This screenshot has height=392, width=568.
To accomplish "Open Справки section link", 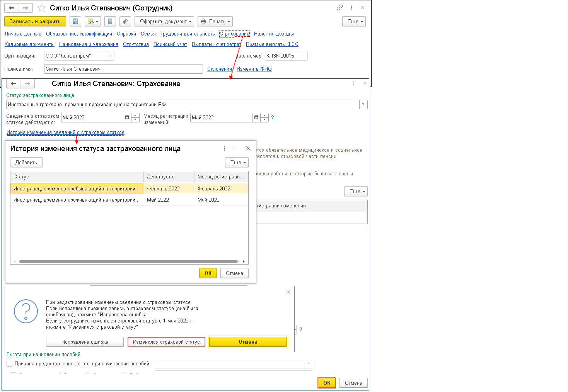I will 126,34.
